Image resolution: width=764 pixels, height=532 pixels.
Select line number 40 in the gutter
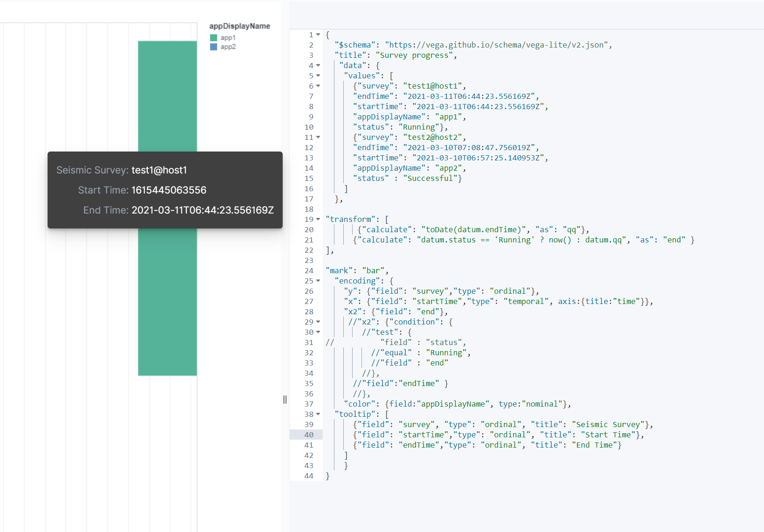coord(309,435)
